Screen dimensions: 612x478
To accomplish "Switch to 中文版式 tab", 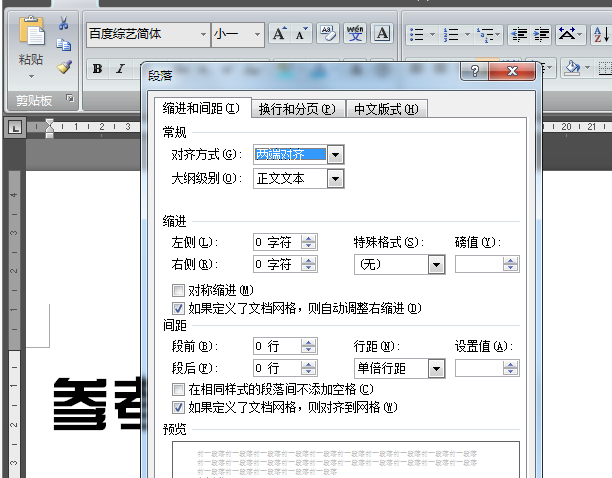I will point(386,109).
